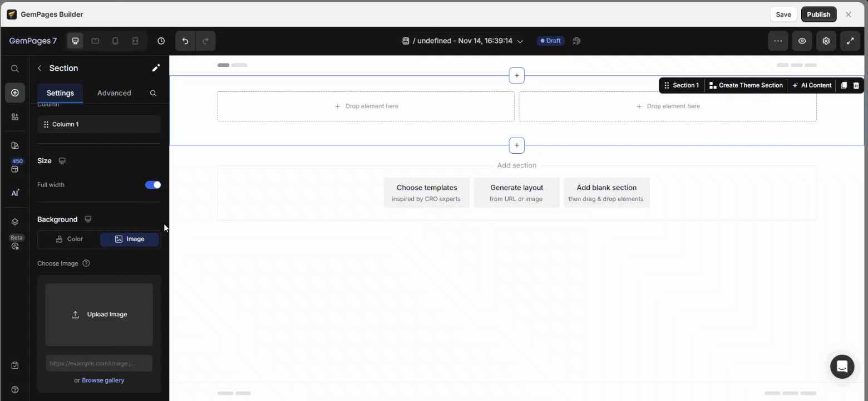Switch to the Advanced tab

114,93
